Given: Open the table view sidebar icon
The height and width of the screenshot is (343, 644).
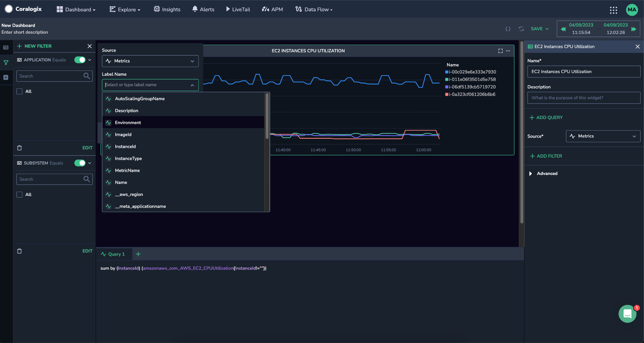Looking at the screenshot, I should [x=6, y=48].
